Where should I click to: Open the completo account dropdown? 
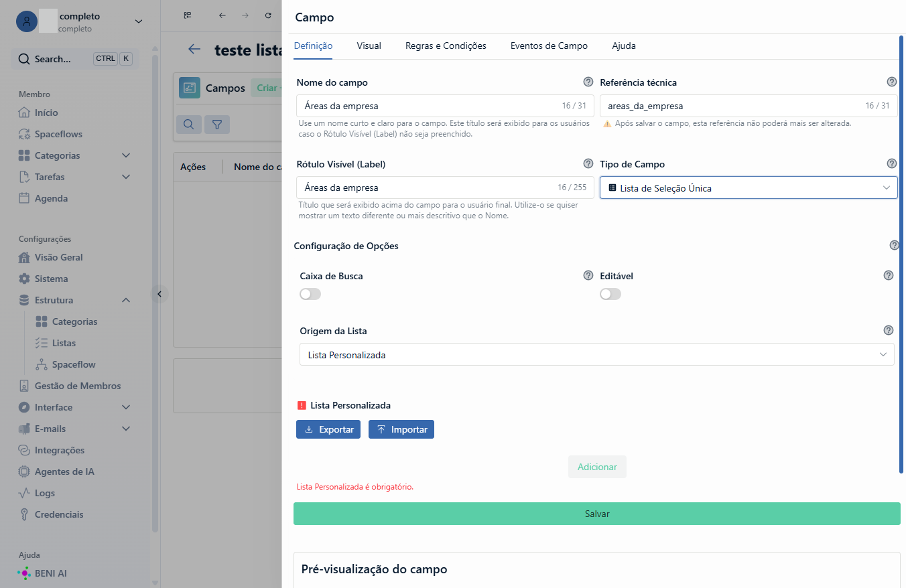139,21
